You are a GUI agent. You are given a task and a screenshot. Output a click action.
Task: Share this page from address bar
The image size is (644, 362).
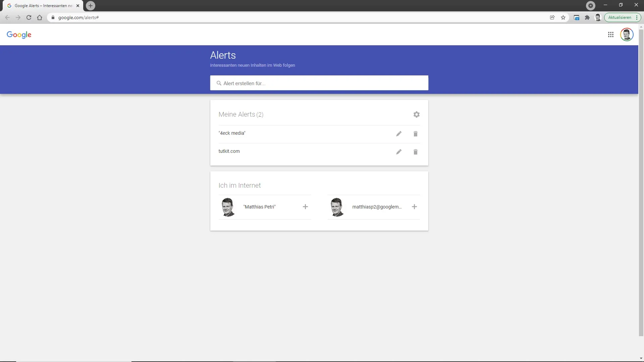click(552, 17)
